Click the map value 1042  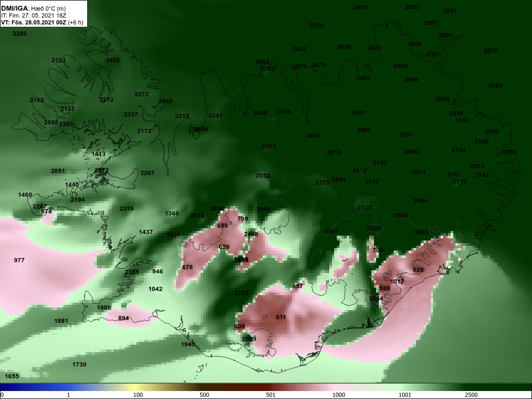coord(155,289)
